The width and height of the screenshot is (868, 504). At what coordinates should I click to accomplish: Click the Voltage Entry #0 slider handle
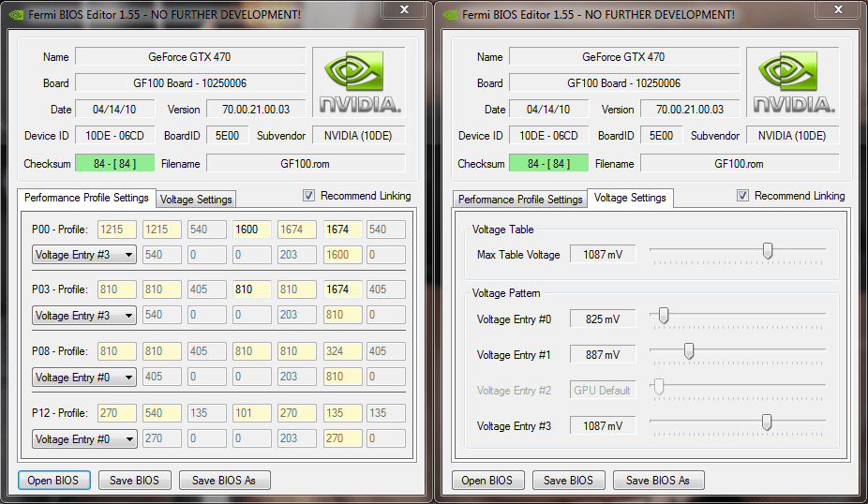coord(663,316)
